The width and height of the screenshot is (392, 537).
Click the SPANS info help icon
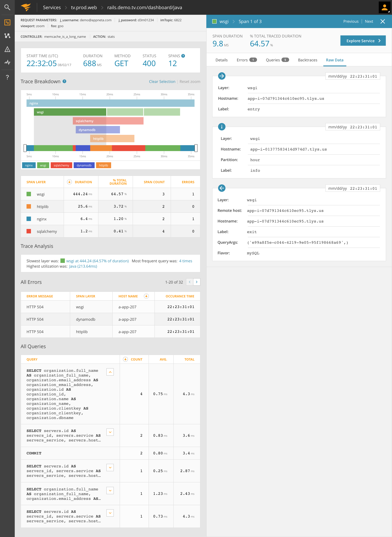point(183,56)
